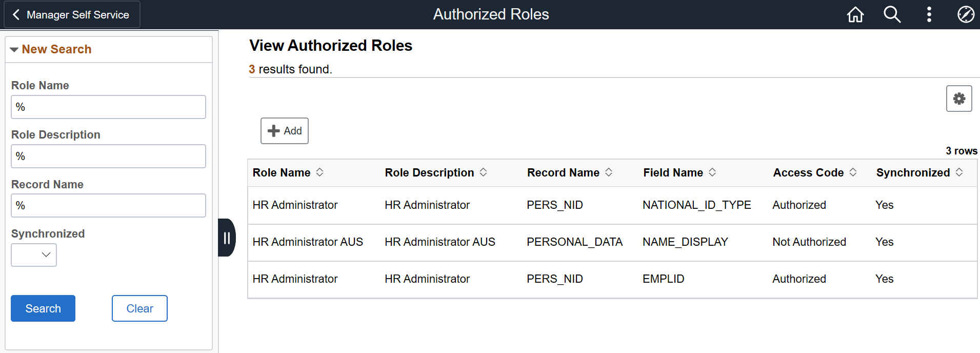Select the EMPLID field cell

(663, 279)
